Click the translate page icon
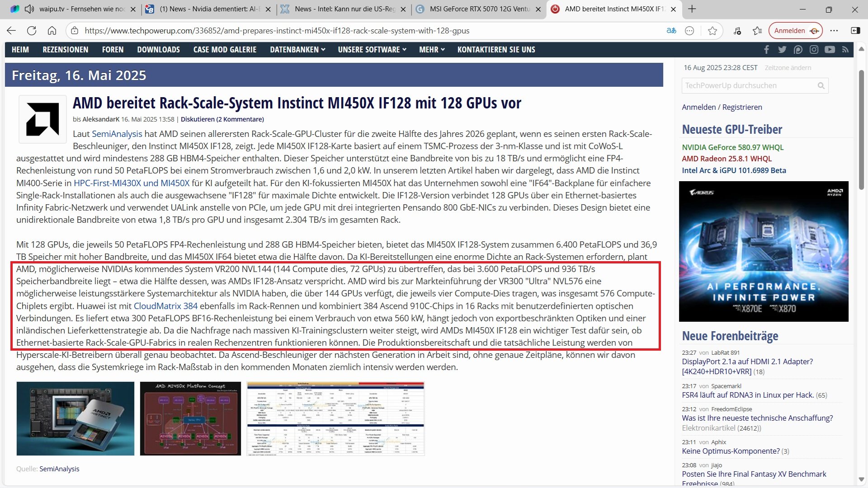 671,31
